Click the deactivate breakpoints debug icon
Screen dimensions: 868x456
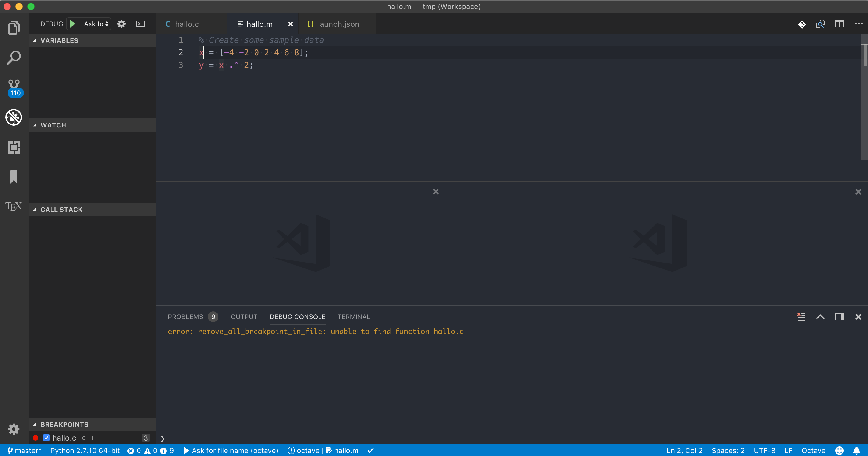click(x=14, y=117)
